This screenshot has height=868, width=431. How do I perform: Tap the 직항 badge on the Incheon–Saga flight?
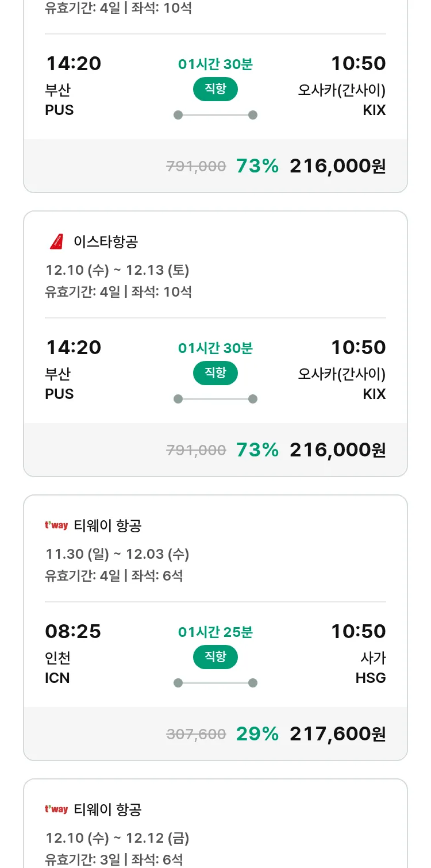point(215,657)
